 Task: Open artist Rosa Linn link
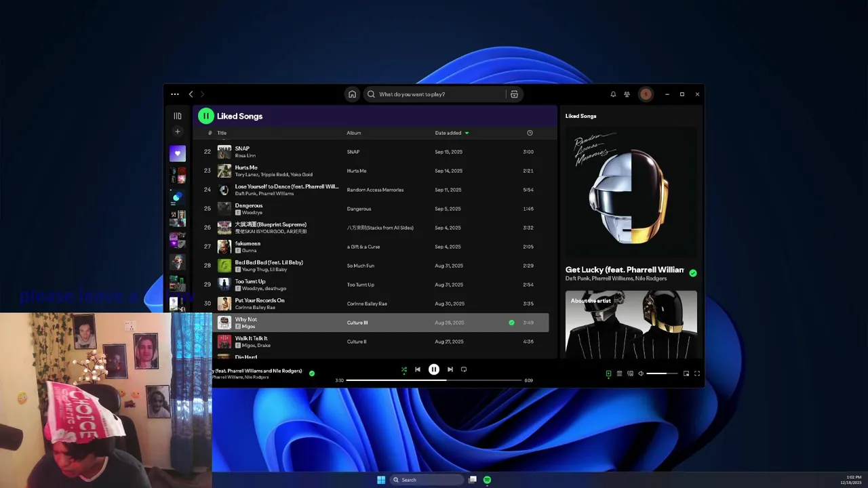[x=245, y=156]
